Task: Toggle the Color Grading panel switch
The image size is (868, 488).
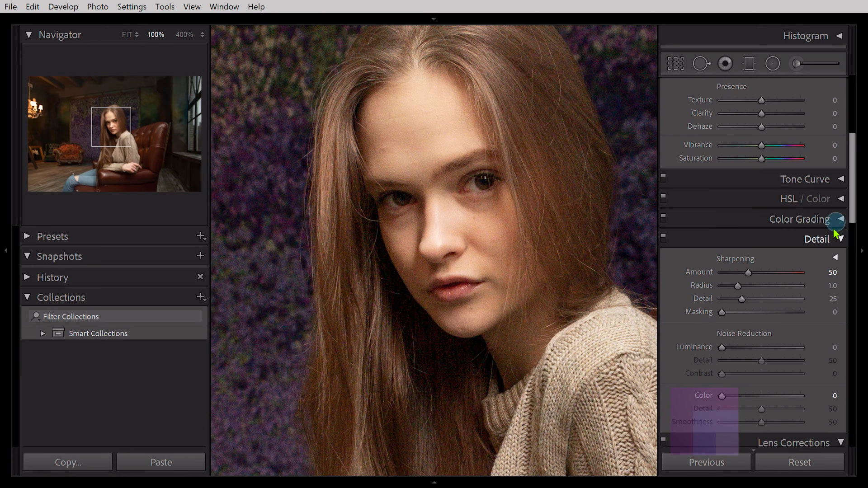Action: (x=663, y=217)
